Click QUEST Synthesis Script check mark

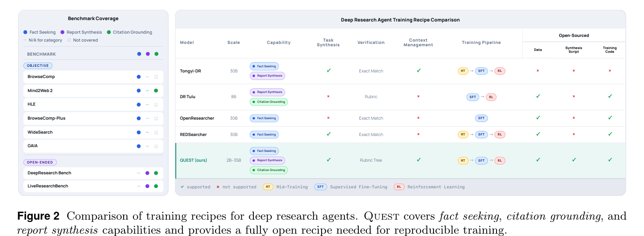(x=574, y=160)
